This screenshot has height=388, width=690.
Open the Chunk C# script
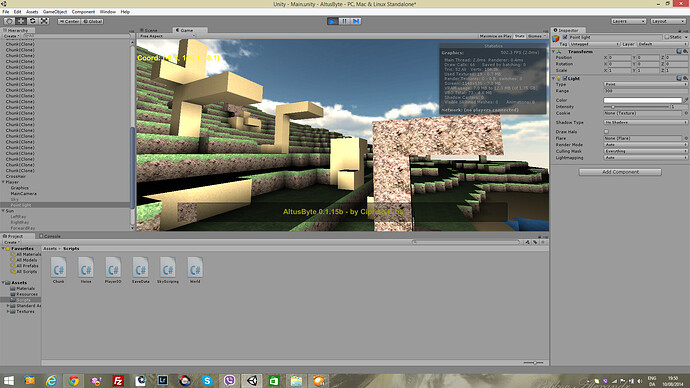pos(59,269)
